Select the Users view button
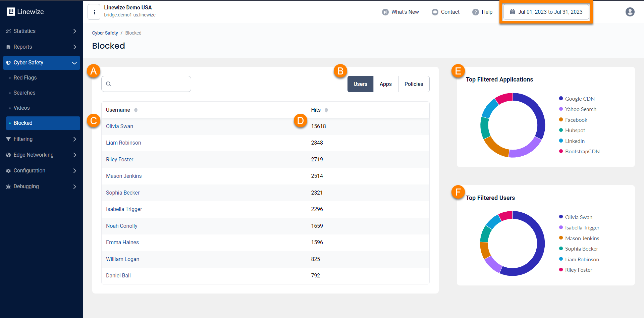This screenshot has height=318, width=644. pos(360,84)
